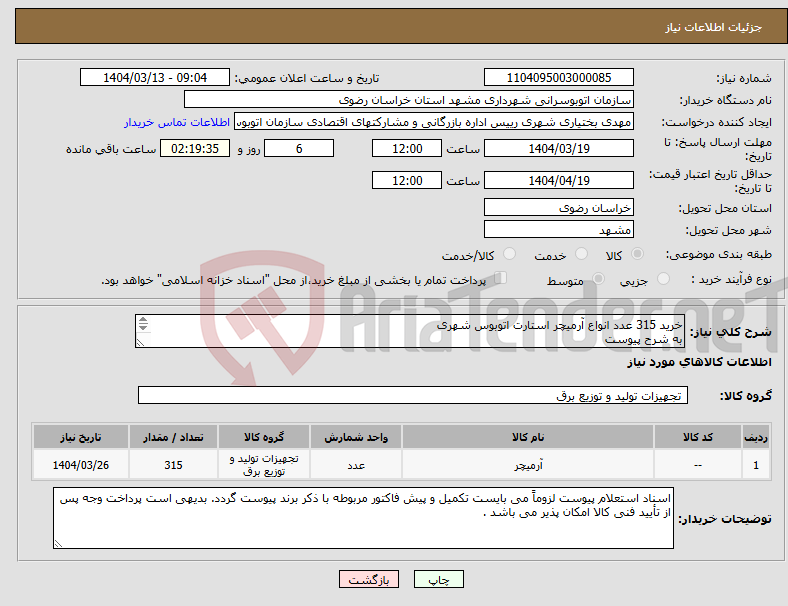Click the need number field 1104095003000085
Image resolution: width=788 pixels, height=606 pixels.
coord(558,77)
